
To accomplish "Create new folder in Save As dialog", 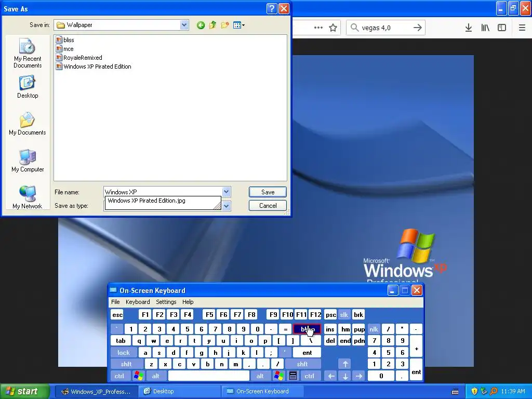I will coord(224,25).
